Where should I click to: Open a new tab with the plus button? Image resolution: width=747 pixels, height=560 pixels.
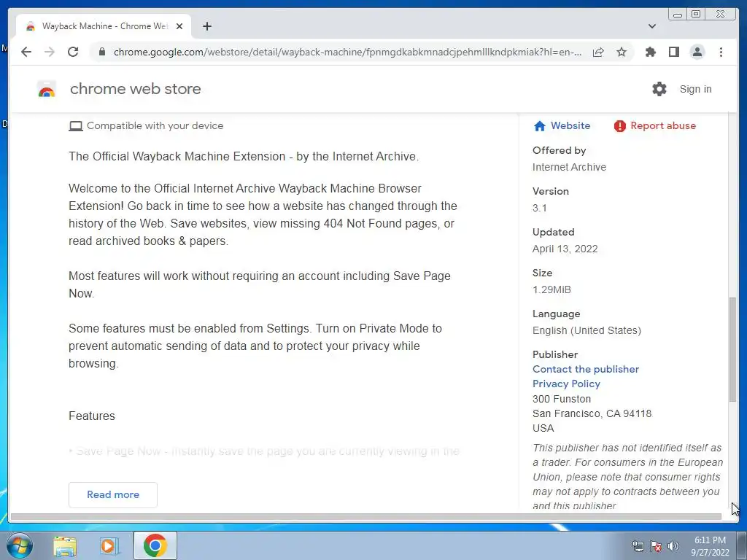click(206, 26)
